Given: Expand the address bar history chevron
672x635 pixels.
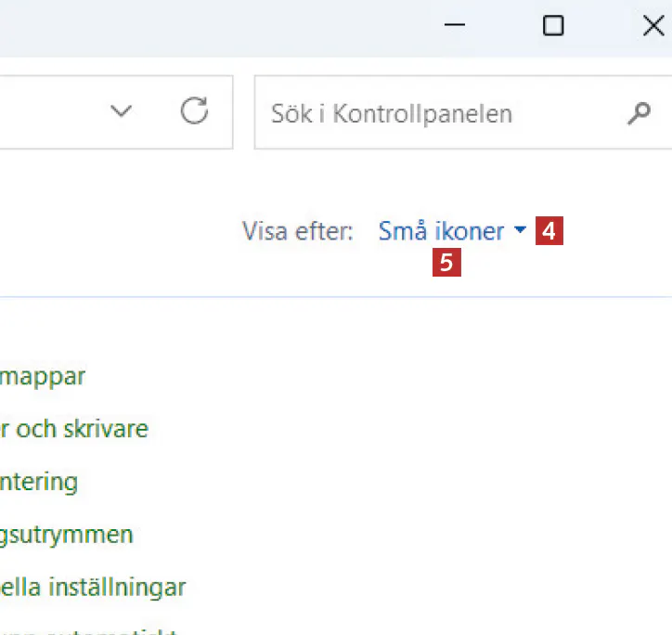Looking at the screenshot, I should [122, 112].
